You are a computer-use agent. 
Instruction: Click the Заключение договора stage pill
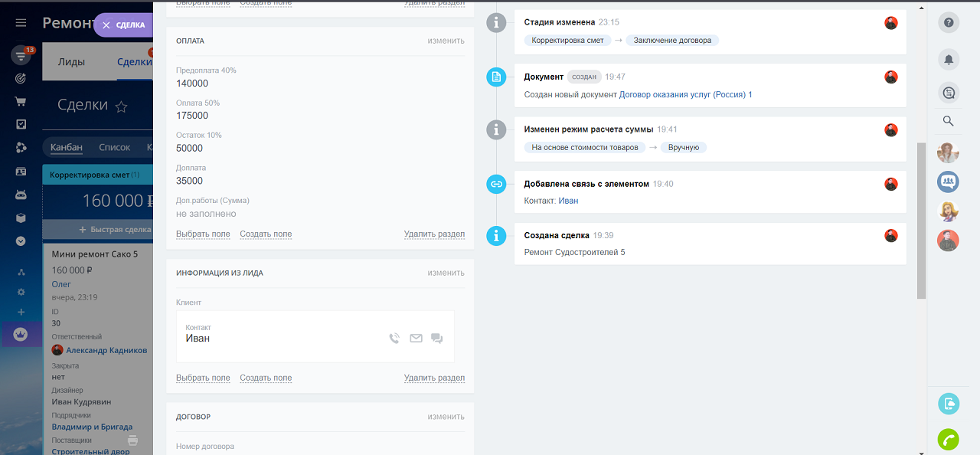[672, 40]
